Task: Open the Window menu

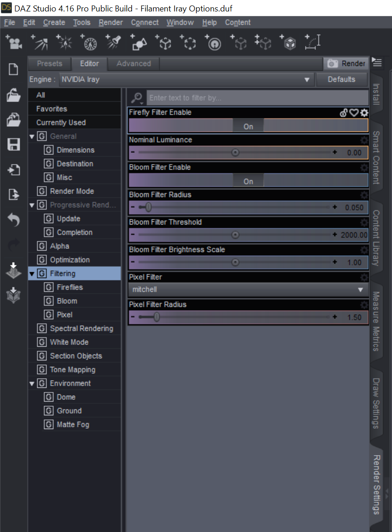Action: (x=180, y=22)
